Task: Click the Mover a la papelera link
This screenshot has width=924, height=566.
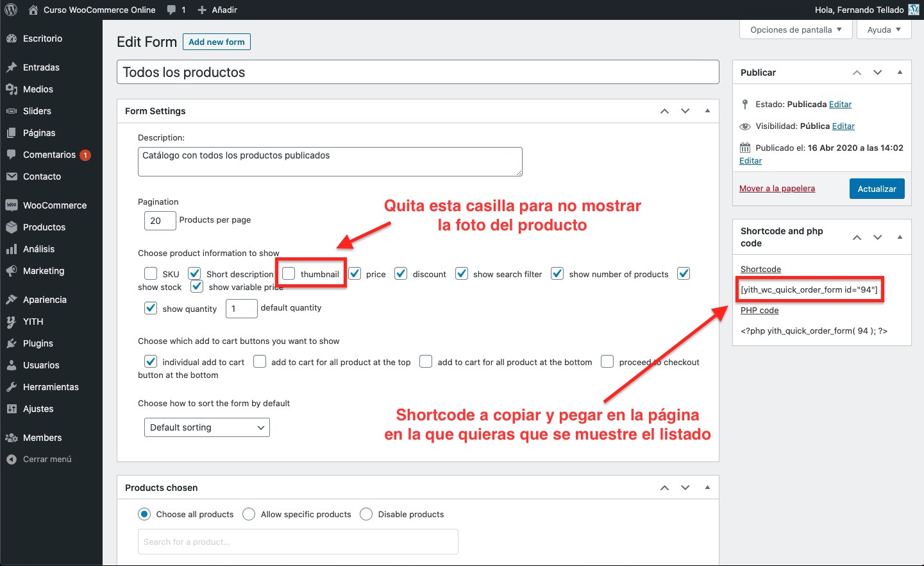Action: click(x=777, y=188)
